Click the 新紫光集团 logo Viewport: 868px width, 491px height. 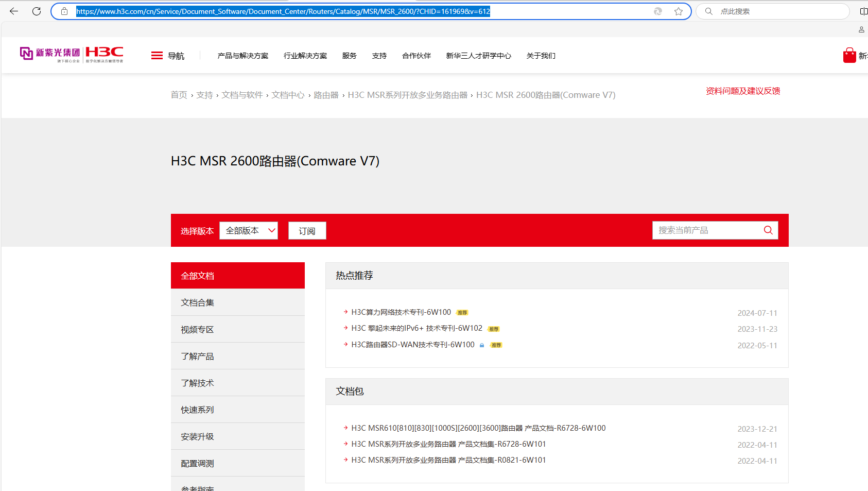pyautogui.click(x=50, y=54)
